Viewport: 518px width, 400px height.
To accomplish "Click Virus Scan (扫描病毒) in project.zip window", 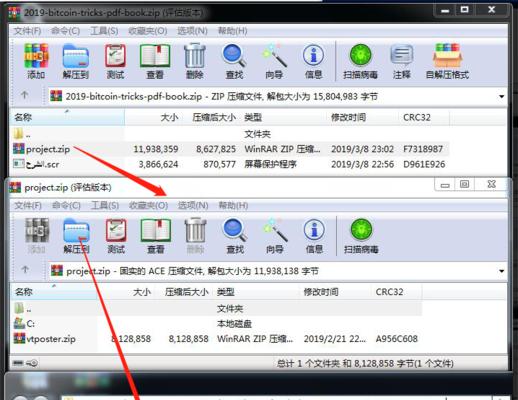I will click(x=361, y=236).
